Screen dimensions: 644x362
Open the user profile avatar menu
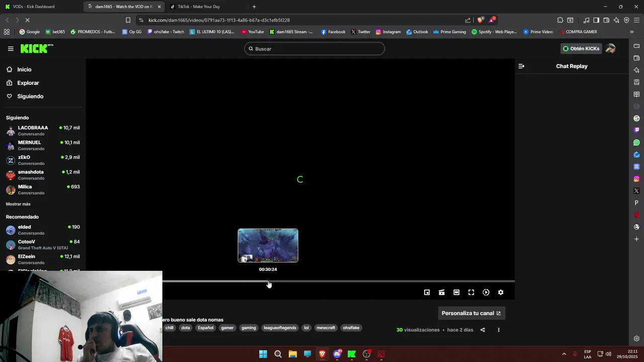(610, 49)
